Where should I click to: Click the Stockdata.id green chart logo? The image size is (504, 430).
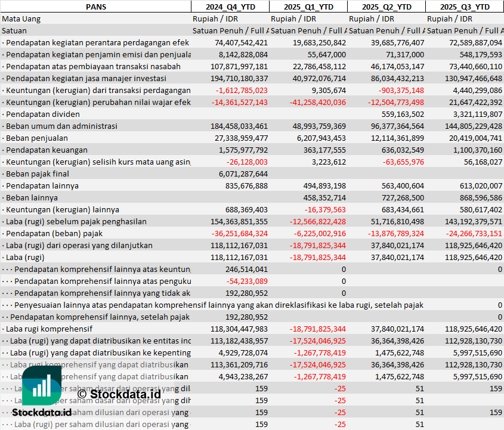(x=42, y=385)
